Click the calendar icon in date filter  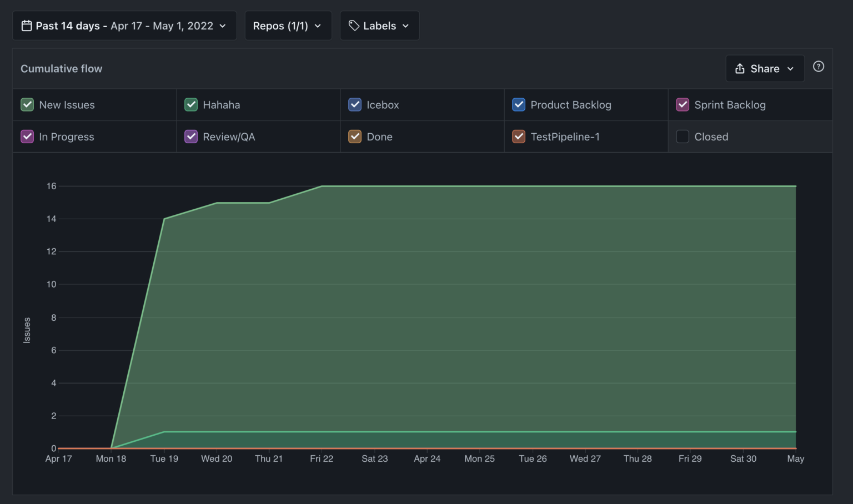(x=26, y=26)
